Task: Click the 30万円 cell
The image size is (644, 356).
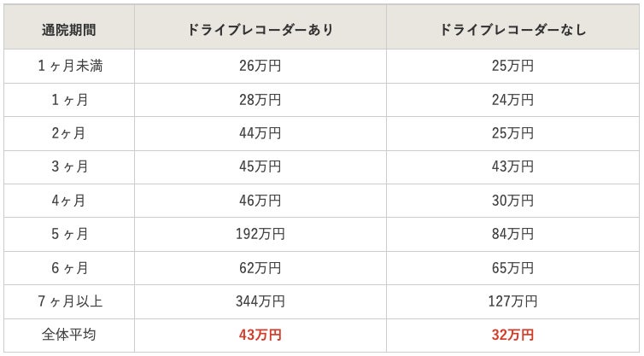Action: pyautogui.click(x=512, y=201)
